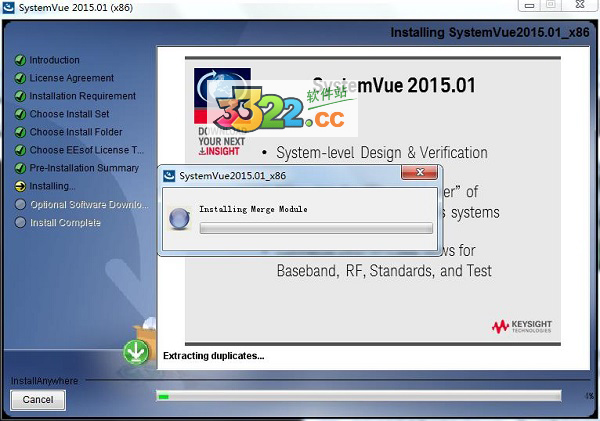Click the Keysight Technologies logo

pyautogui.click(x=520, y=326)
